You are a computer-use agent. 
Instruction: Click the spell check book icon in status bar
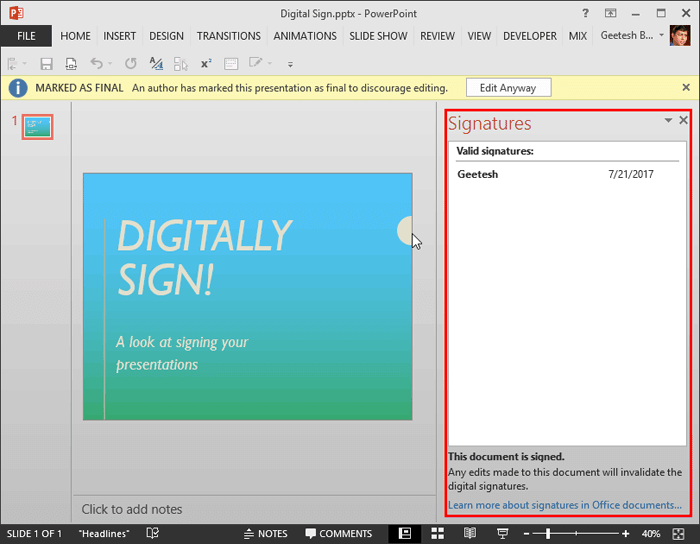(152, 533)
